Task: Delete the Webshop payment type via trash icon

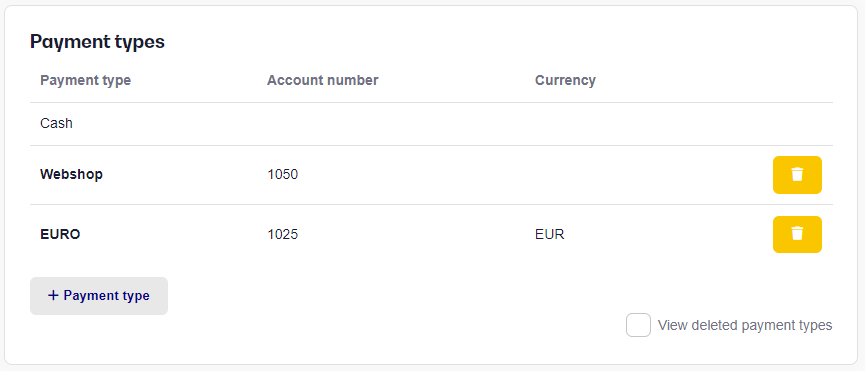Action: tap(797, 175)
